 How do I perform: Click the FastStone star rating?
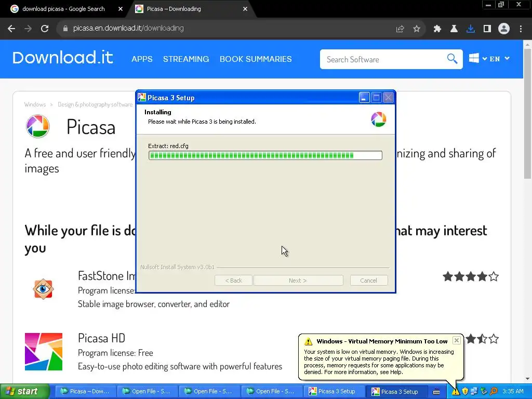(x=471, y=276)
